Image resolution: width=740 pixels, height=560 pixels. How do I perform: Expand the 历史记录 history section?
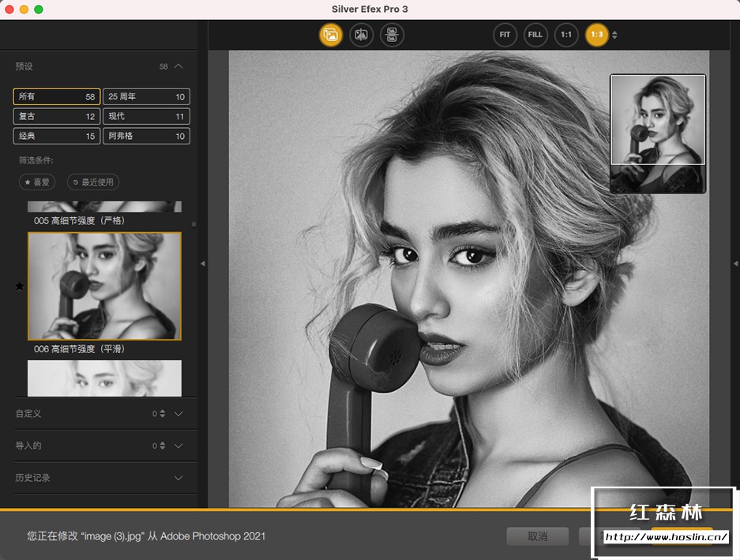coord(178,478)
